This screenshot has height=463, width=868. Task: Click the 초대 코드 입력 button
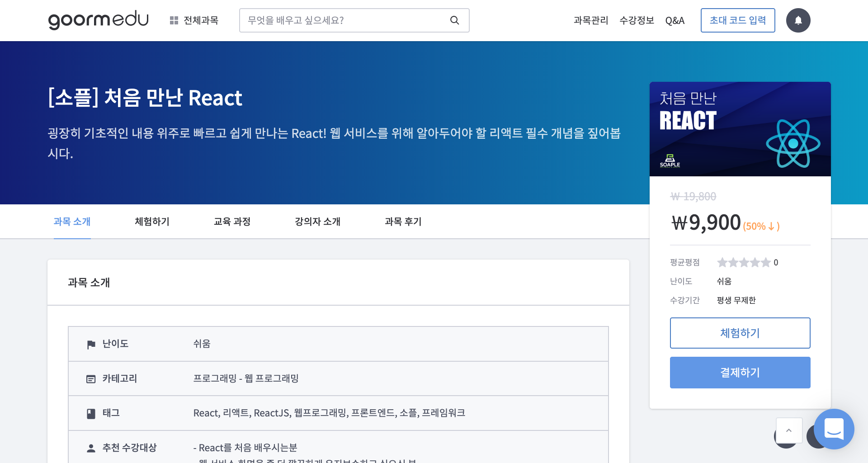point(738,20)
